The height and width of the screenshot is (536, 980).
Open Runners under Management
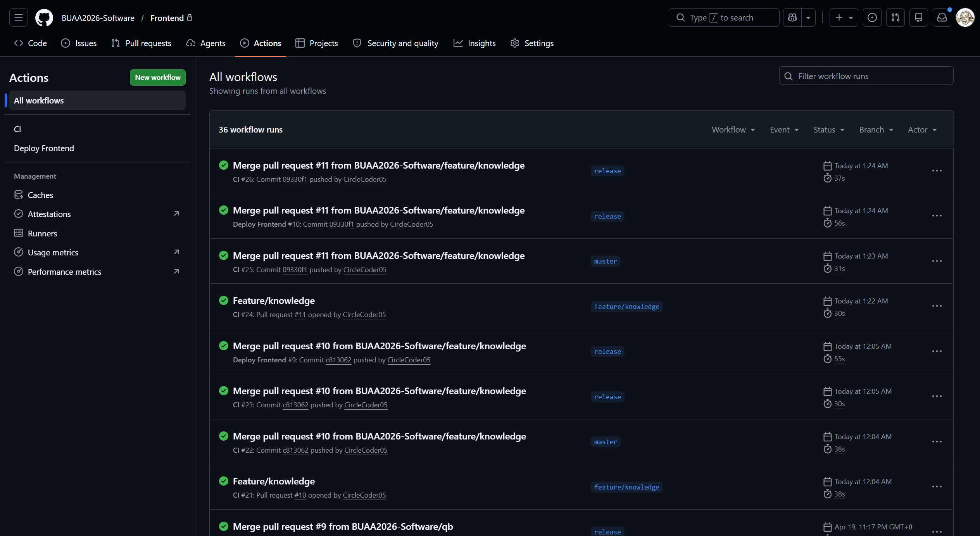point(97,233)
